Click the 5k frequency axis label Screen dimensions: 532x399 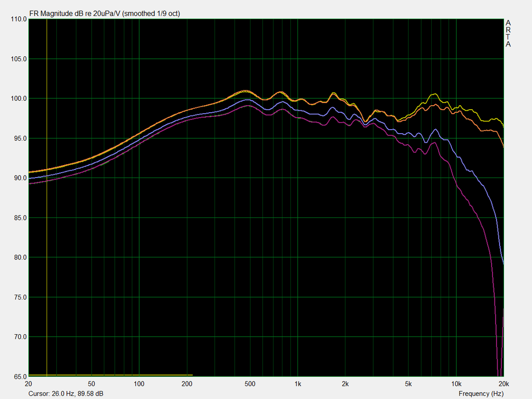coord(408,384)
